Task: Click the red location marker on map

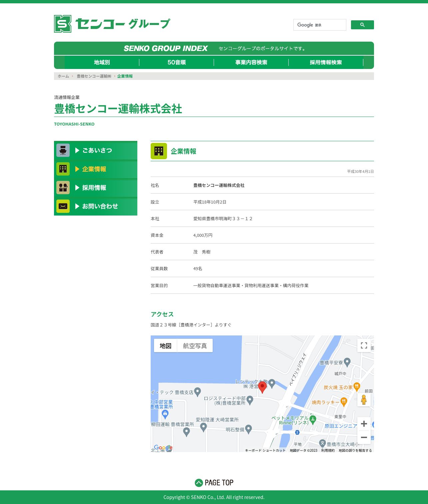Action: (x=262, y=387)
